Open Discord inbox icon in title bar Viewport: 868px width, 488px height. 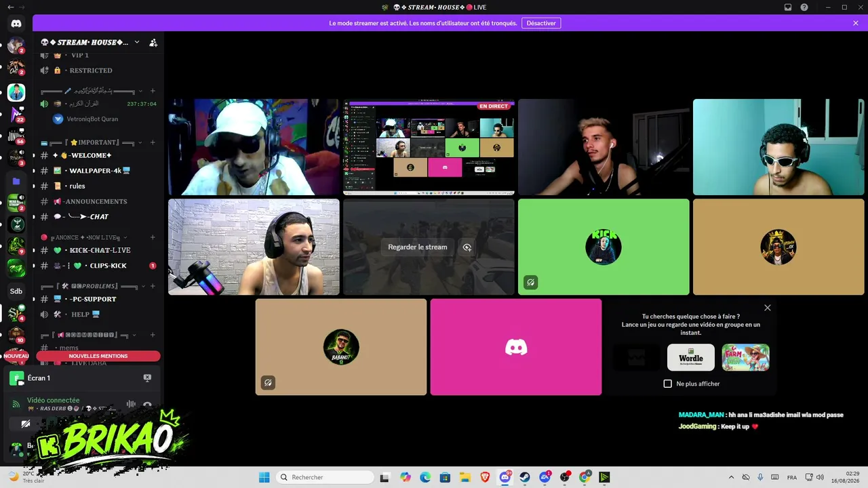(788, 7)
